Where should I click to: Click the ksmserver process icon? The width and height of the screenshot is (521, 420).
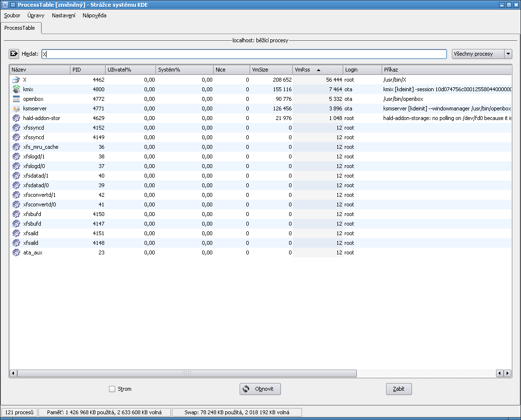point(16,108)
